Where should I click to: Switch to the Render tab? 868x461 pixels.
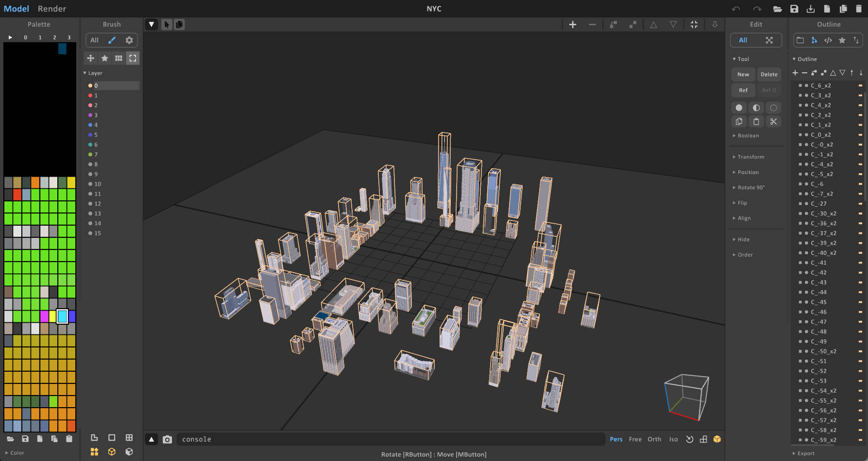52,9
